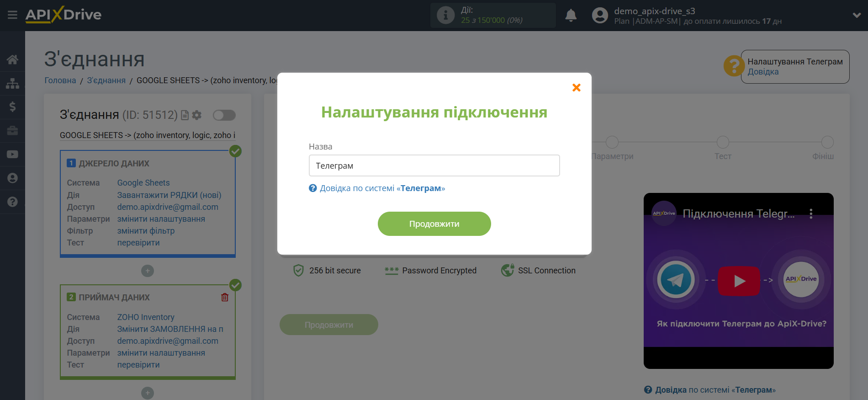Viewport: 868px width, 400px height.
Task: Delete data receiver trash icon
Action: click(x=225, y=298)
